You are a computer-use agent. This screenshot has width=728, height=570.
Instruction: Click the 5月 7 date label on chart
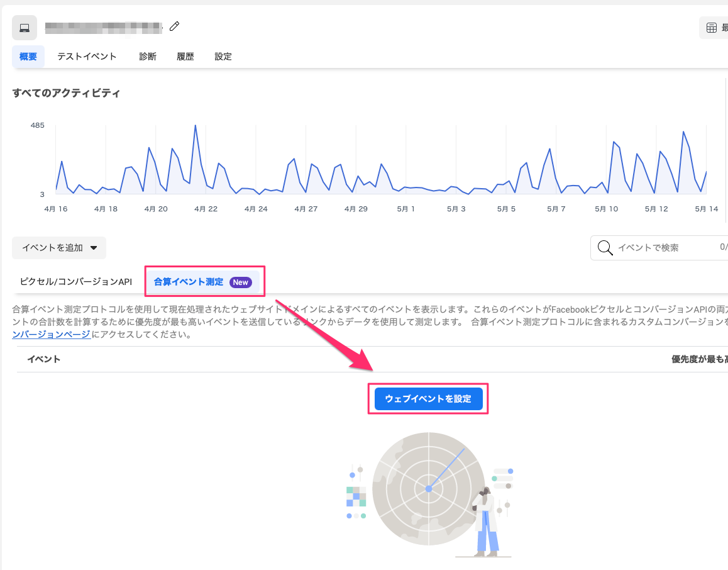tap(556, 209)
